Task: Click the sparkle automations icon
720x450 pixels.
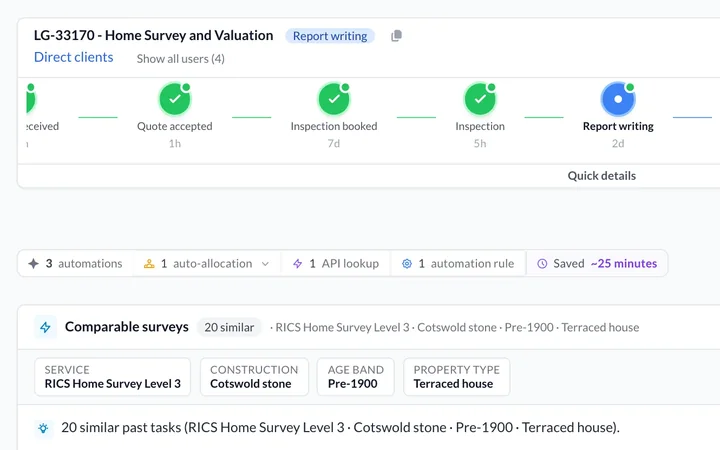Action: [34, 264]
